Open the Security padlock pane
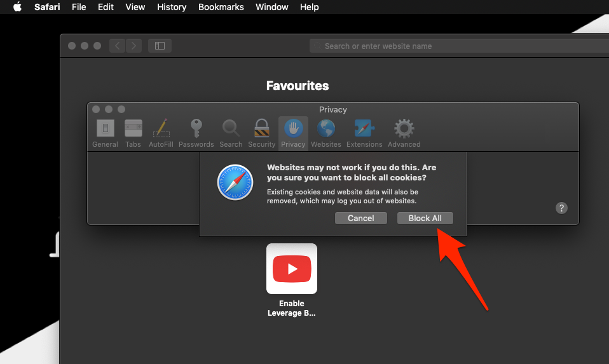Viewport: 609px width, 364px height. click(261, 133)
